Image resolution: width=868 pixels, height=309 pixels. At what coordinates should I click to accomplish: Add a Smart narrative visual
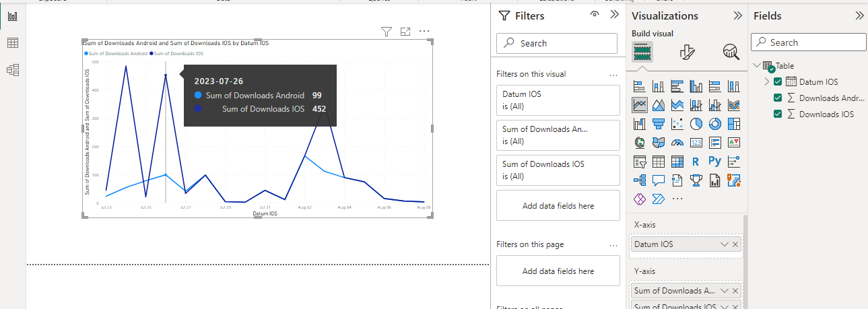coord(677,180)
